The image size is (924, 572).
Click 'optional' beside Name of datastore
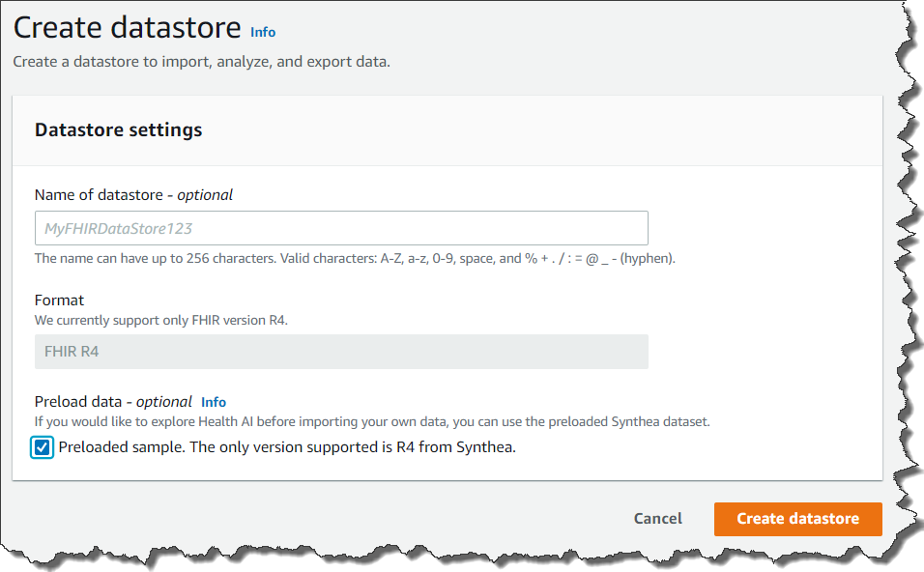pos(205,194)
